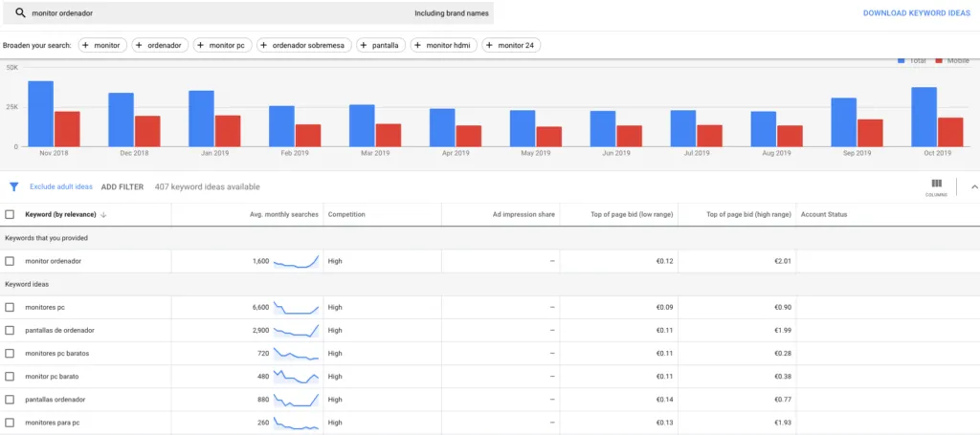Add 'monitor hdmi' chip to search
Screen dimensions: 980x435
click(444, 46)
